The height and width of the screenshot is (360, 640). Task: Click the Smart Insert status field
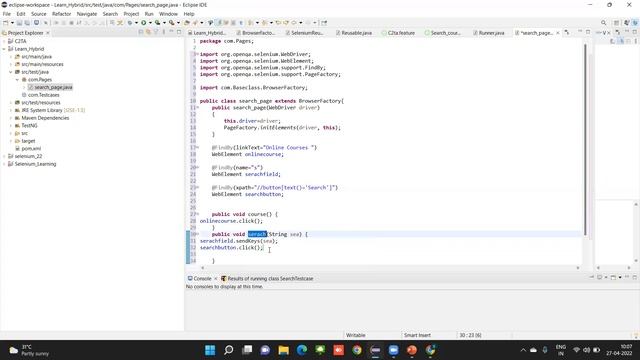coord(417,335)
